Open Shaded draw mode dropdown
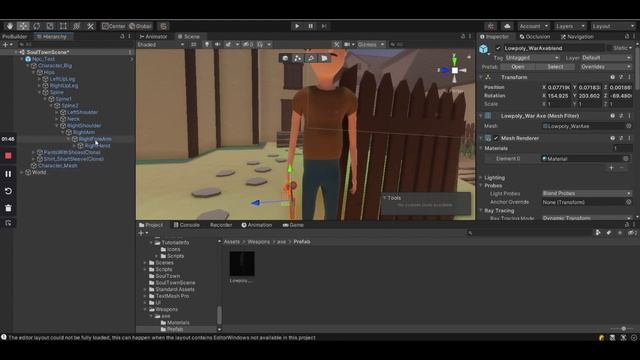 (x=161, y=44)
